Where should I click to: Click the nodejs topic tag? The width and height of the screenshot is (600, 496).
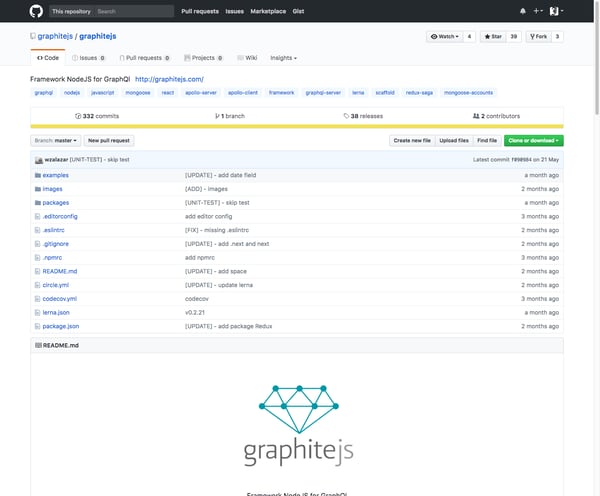pos(72,93)
